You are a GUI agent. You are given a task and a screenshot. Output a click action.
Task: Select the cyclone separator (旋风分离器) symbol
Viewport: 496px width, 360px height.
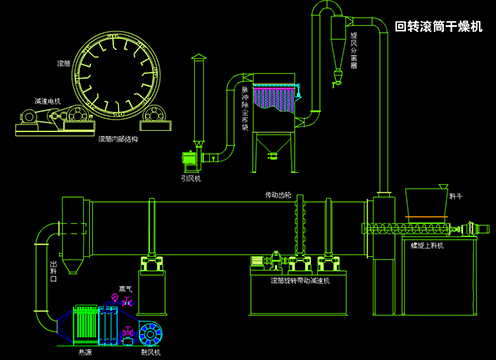coord(338,50)
